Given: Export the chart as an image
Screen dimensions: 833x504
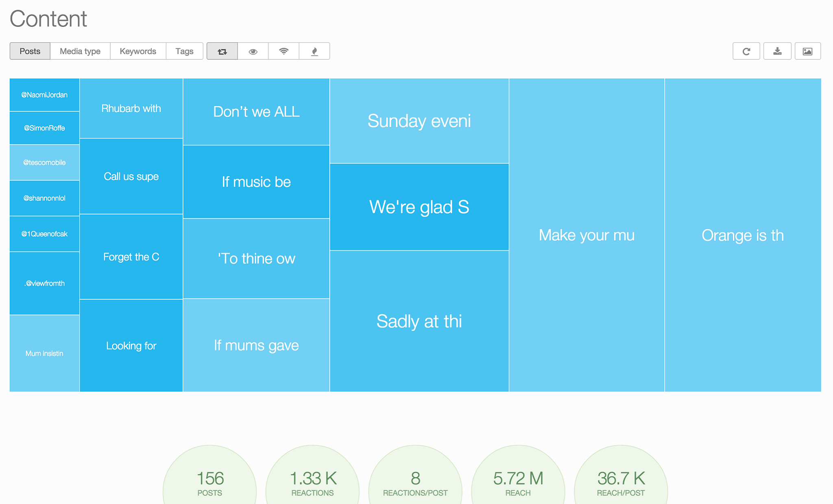Looking at the screenshot, I should coord(808,51).
